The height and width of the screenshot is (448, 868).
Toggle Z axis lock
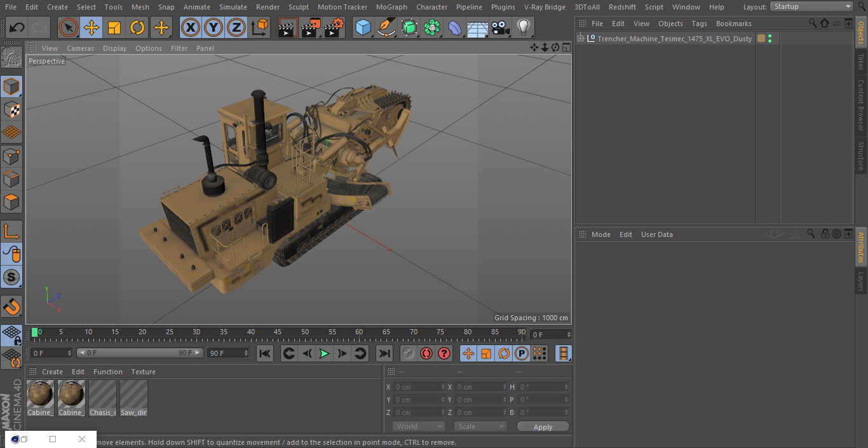click(236, 27)
